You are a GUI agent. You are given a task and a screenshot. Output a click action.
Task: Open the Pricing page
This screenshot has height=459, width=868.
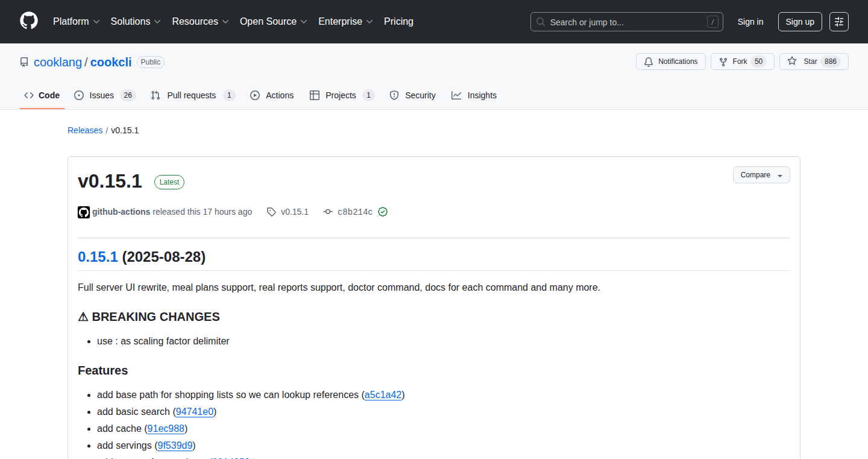click(398, 21)
